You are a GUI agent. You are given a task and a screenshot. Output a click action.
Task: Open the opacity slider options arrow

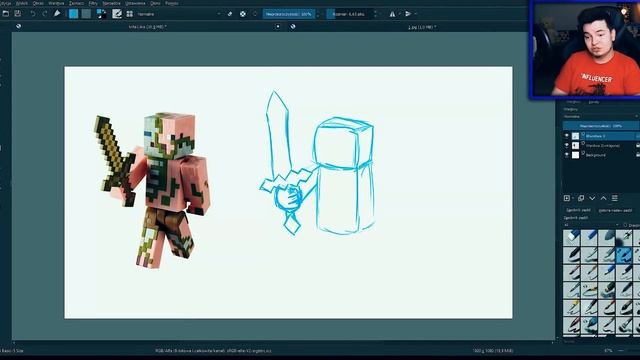click(x=318, y=14)
